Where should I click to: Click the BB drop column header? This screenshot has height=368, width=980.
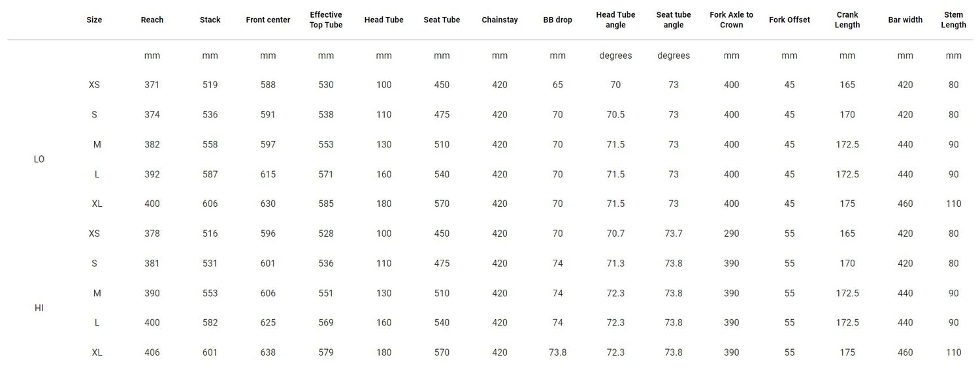pos(557,20)
